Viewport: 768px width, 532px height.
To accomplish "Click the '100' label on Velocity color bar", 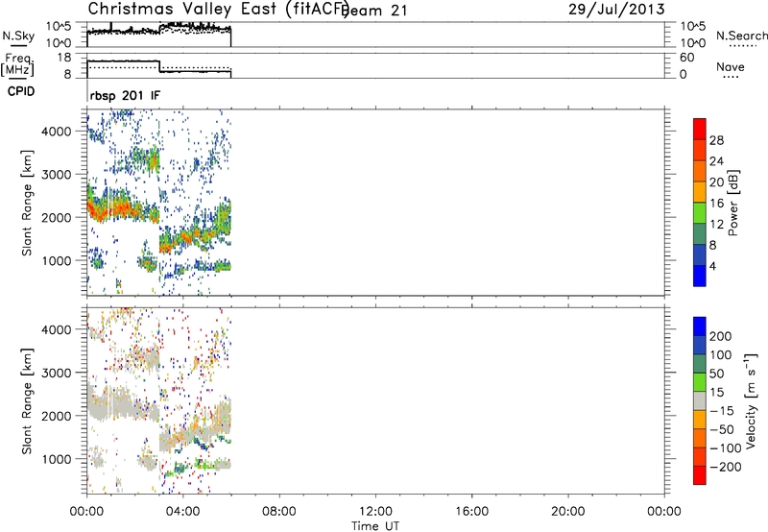I will [x=721, y=354].
